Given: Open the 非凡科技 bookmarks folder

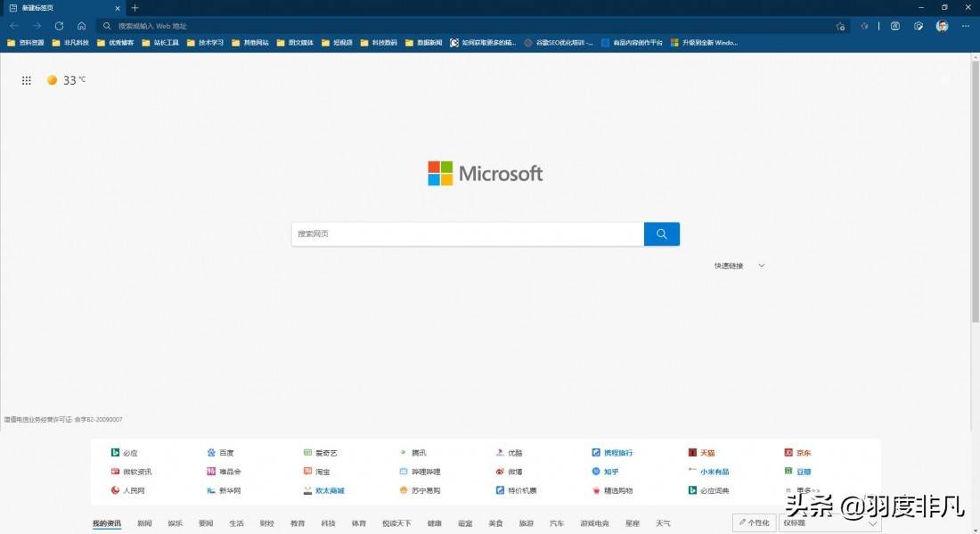Looking at the screenshot, I should pos(70,43).
